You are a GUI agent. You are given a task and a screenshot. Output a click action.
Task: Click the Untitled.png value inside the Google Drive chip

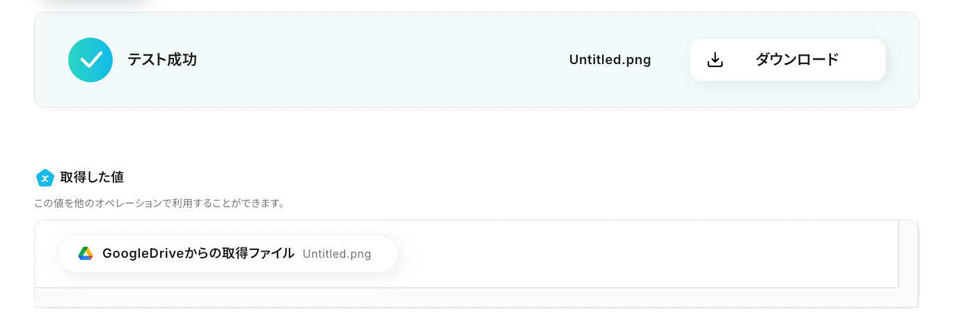click(337, 254)
